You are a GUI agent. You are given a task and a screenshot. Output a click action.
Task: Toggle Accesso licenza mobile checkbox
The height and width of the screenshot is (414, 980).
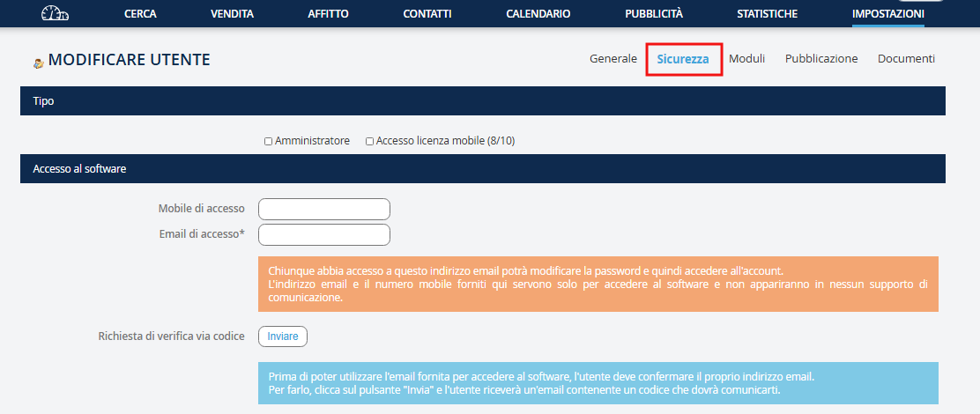(370, 141)
